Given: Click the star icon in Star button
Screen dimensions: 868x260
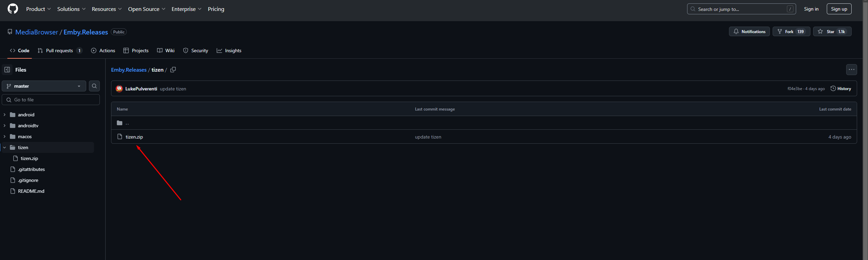Looking at the screenshot, I should [820, 31].
